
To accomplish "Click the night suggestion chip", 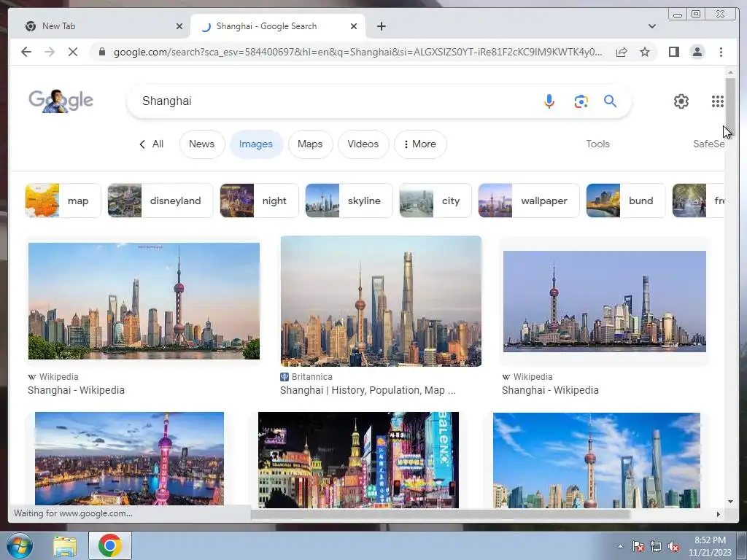I will [259, 201].
